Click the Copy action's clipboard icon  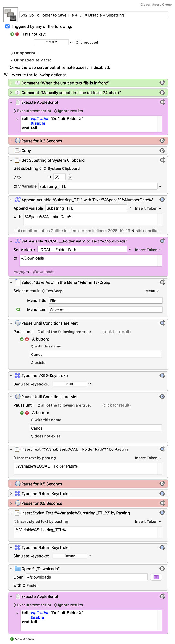(17, 151)
